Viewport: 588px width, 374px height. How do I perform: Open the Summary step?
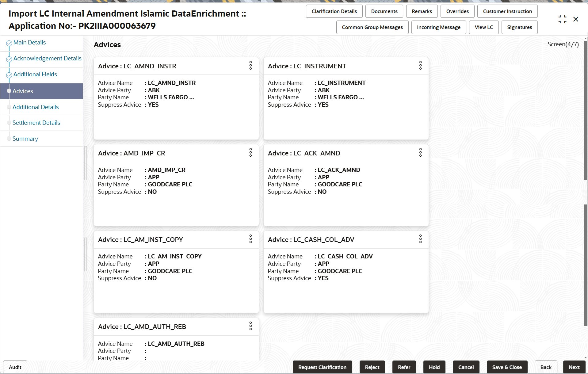tap(25, 139)
